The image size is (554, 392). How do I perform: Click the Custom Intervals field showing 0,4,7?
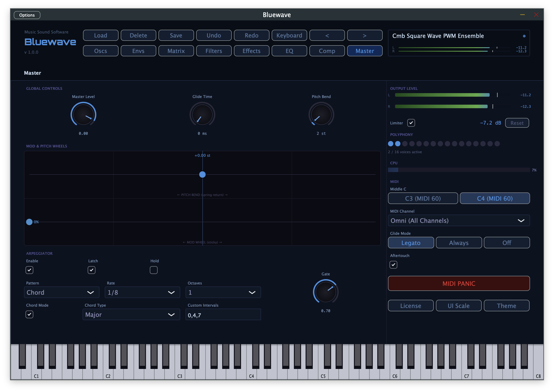pyautogui.click(x=223, y=315)
